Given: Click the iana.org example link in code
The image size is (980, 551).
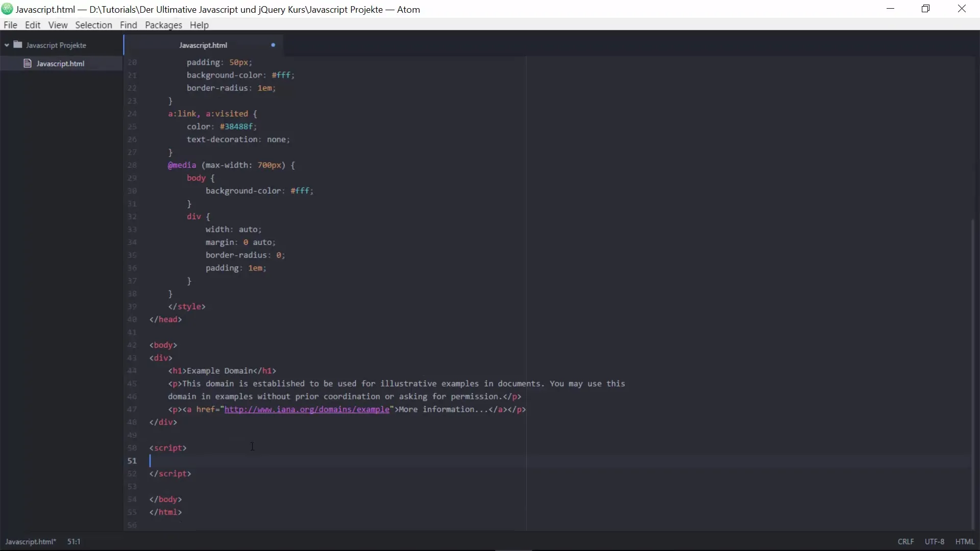Looking at the screenshot, I should tap(307, 409).
